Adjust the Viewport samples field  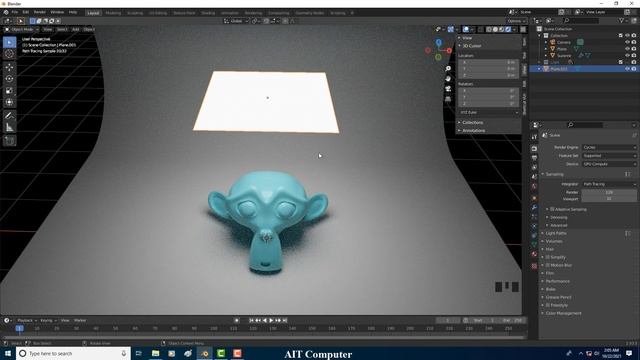609,199
